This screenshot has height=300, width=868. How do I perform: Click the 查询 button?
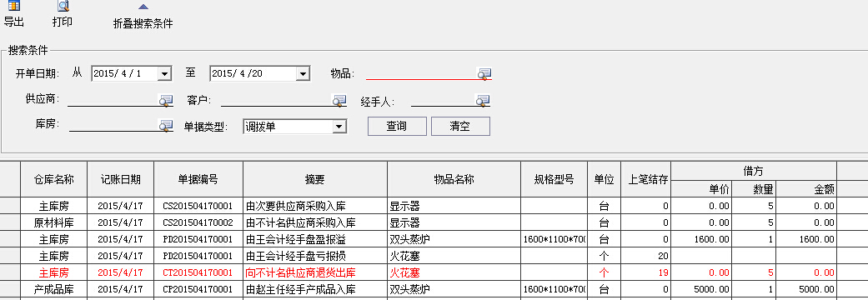397,126
